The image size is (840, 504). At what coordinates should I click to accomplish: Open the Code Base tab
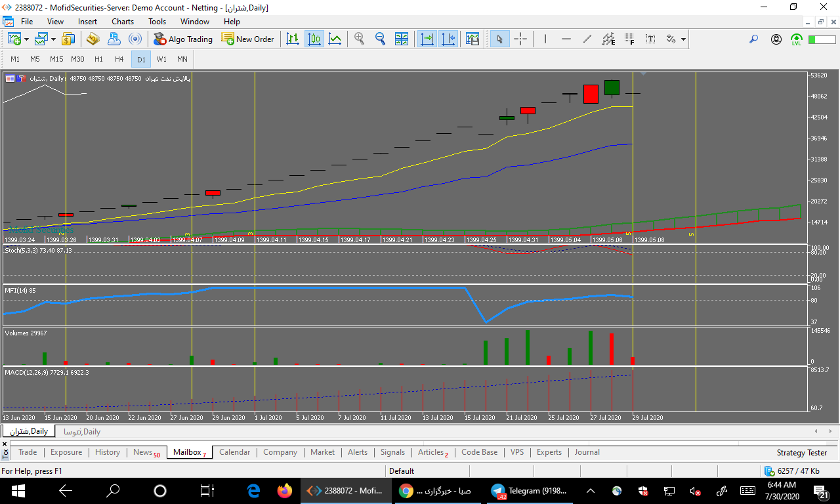tap(480, 452)
